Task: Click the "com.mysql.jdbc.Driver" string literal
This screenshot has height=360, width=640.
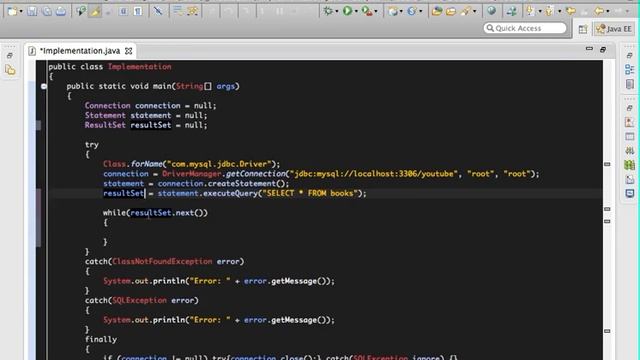Action: pyautogui.click(x=219, y=164)
